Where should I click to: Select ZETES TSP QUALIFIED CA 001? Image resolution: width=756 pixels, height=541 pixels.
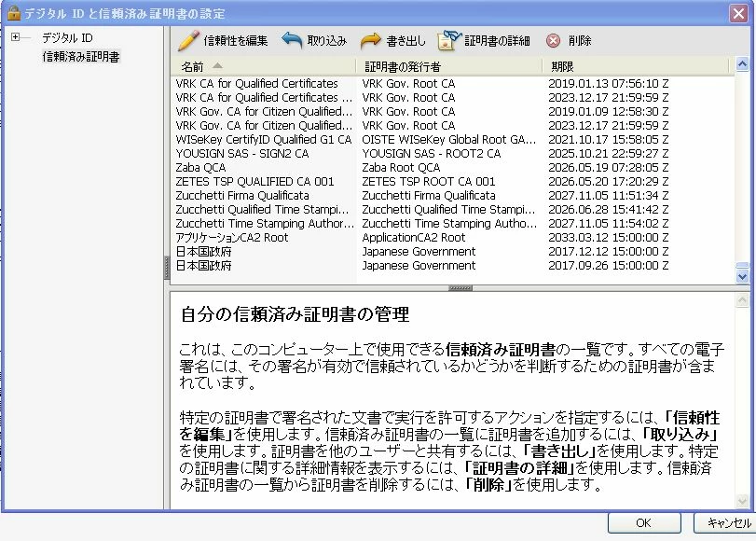point(453,182)
